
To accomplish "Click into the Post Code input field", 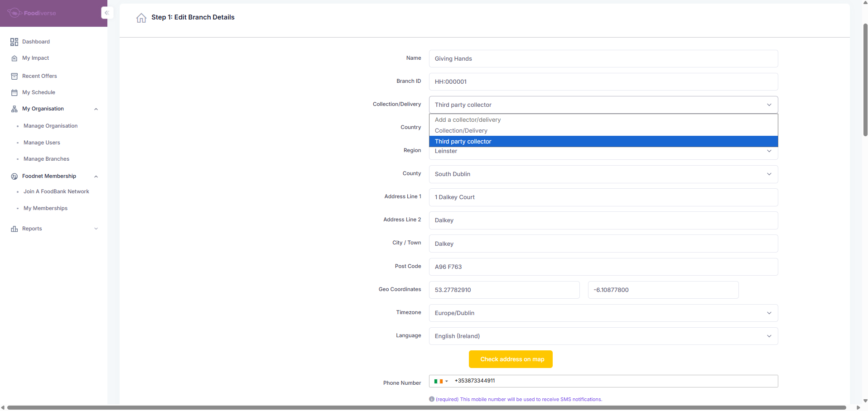I will (x=603, y=267).
